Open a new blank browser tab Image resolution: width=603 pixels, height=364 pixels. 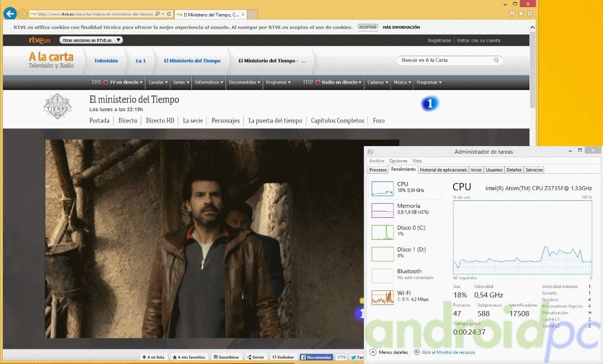coord(252,15)
